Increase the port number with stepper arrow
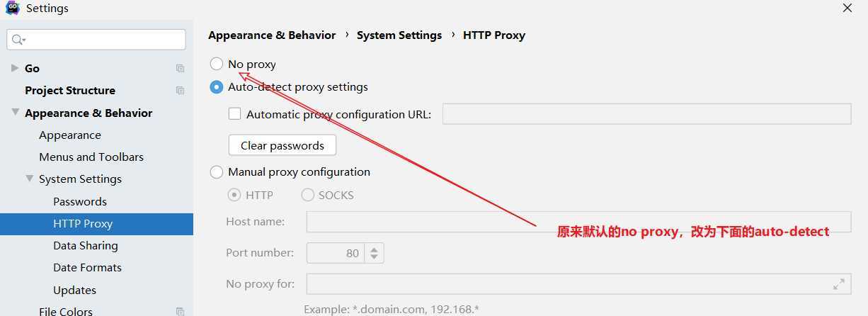Image resolution: width=868 pixels, height=316 pixels. coord(375,249)
